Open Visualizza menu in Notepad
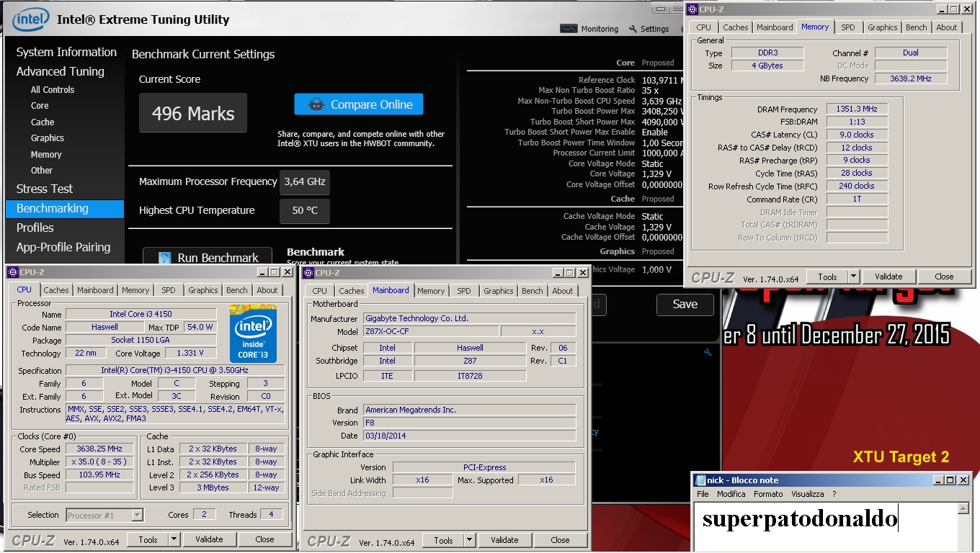The height and width of the screenshot is (553, 980). [x=807, y=494]
